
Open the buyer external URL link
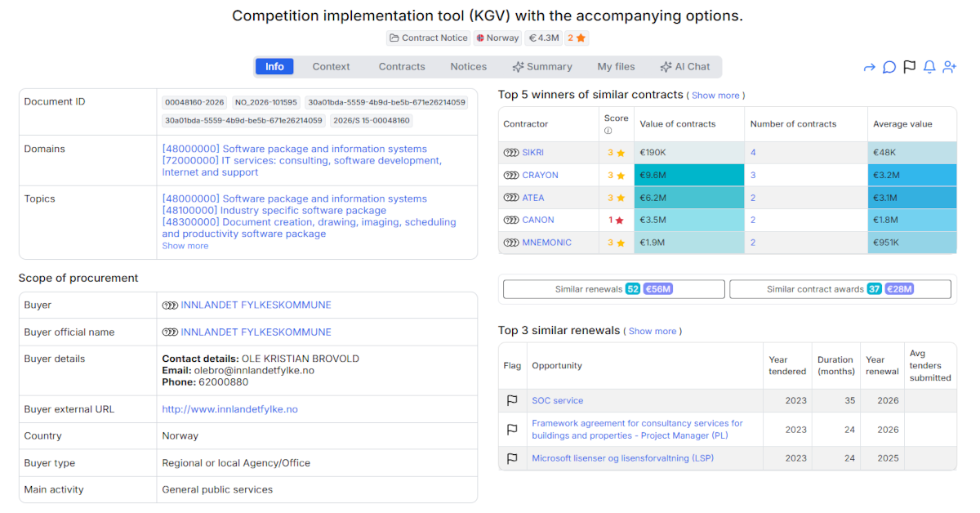click(x=229, y=409)
